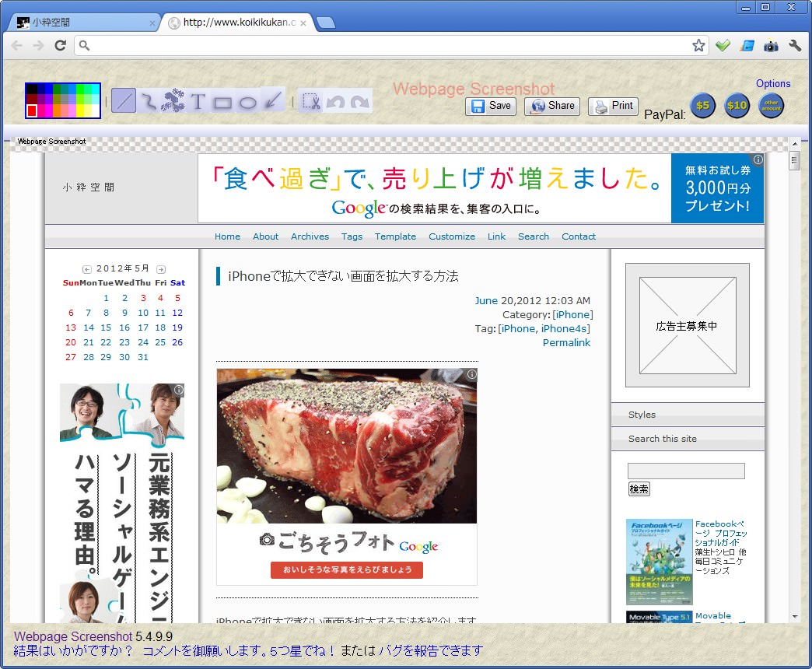
Task: Open the Home menu item
Action: click(x=227, y=236)
